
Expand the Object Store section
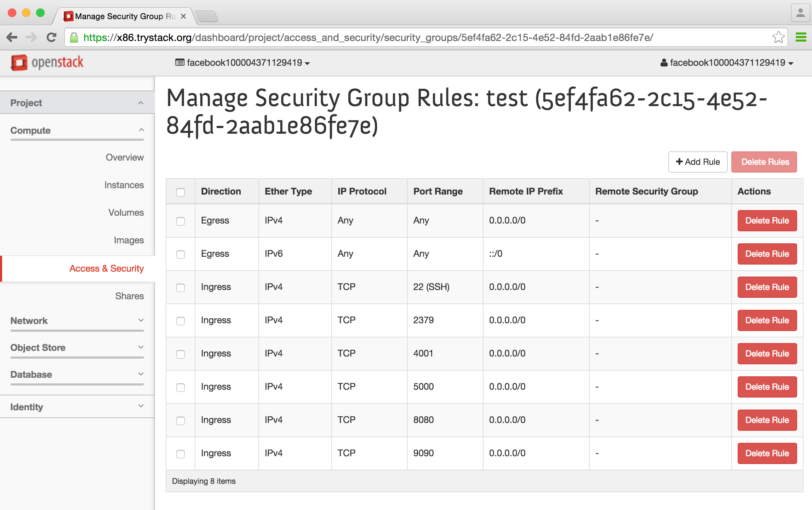pyautogui.click(x=77, y=347)
